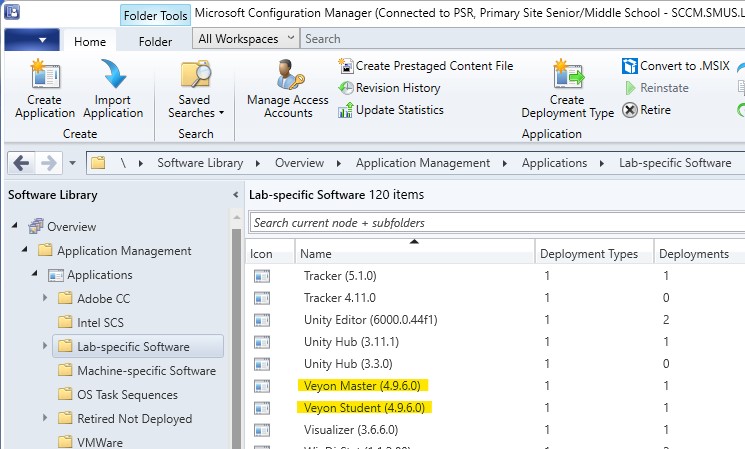The width and height of the screenshot is (745, 449).
Task: Click the icon beside Veyon Master (4.9.6.0)
Action: (x=262, y=386)
